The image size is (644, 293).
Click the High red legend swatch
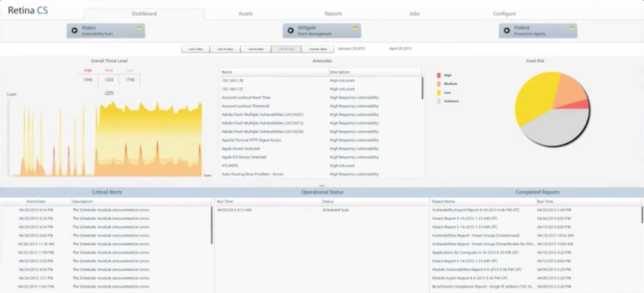(x=439, y=75)
